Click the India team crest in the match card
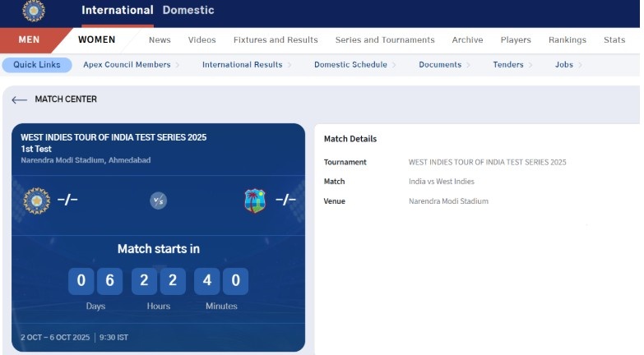 37,201
